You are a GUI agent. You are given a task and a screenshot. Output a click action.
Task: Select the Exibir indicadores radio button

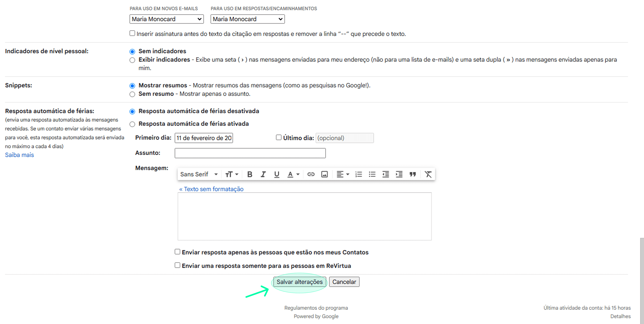click(x=132, y=60)
